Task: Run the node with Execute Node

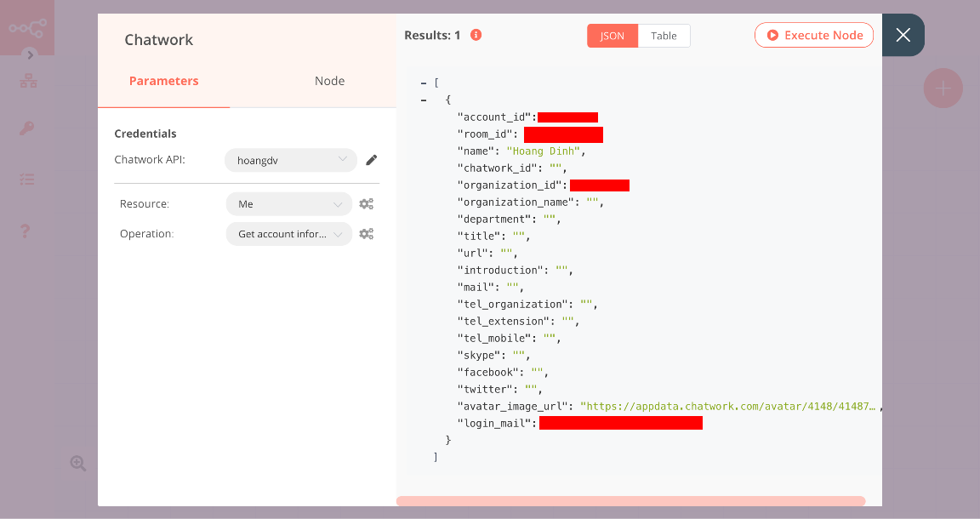Action: pyautogui.click(x=814, y=36)
